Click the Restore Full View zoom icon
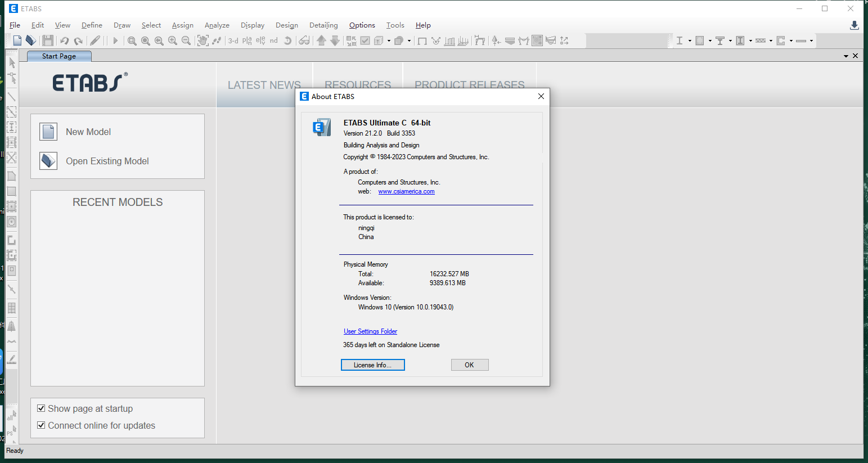Image resolution: width=868 pixels, height=463 pixels. (x=146, y=41)
